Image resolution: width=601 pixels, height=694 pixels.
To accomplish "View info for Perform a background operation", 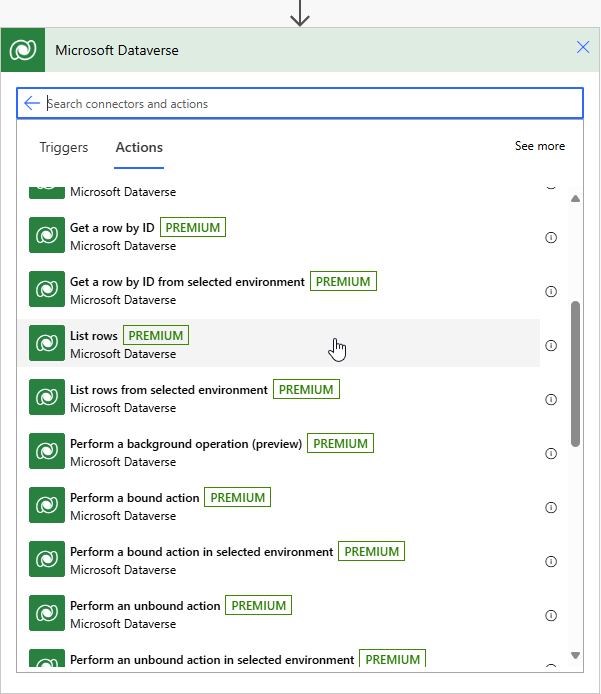I will click(x=551, y=454).
